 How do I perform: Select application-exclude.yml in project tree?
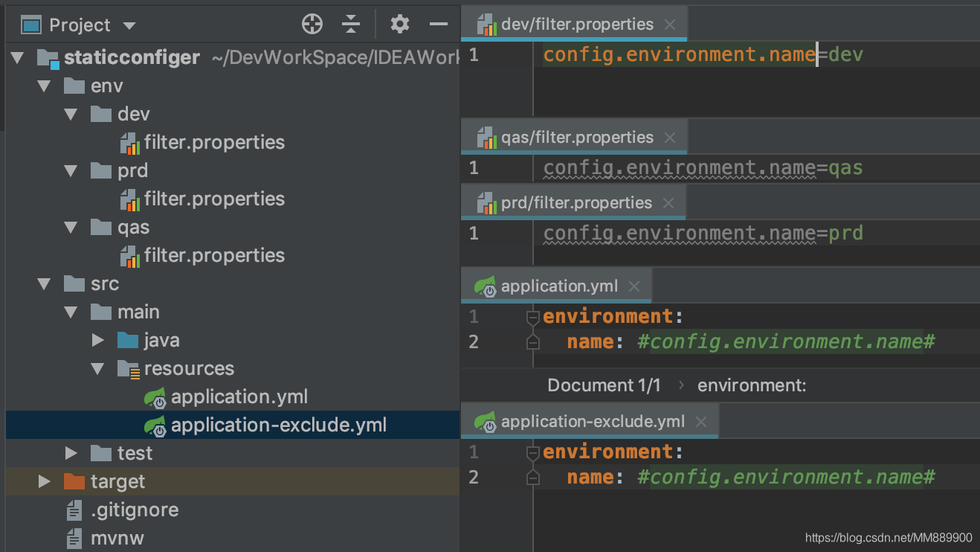click(279, 425)
